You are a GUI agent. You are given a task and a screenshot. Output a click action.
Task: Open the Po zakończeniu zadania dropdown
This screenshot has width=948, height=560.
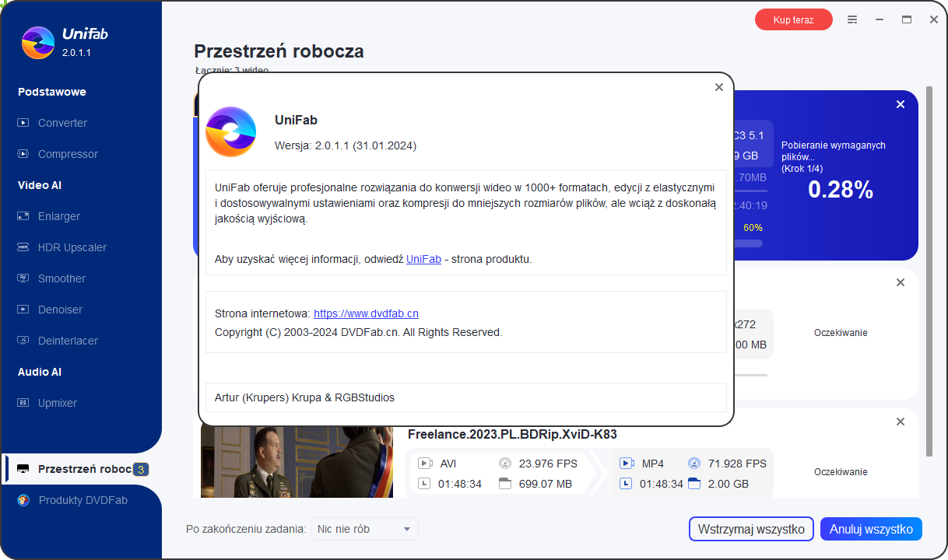click(365, 529)
